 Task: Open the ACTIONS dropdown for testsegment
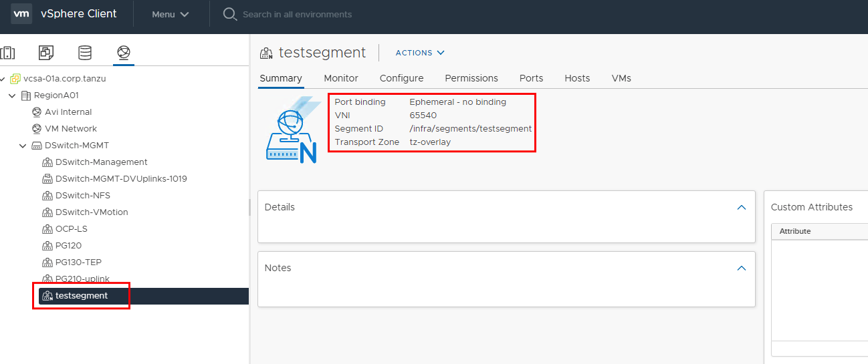[x=420, y=53]
